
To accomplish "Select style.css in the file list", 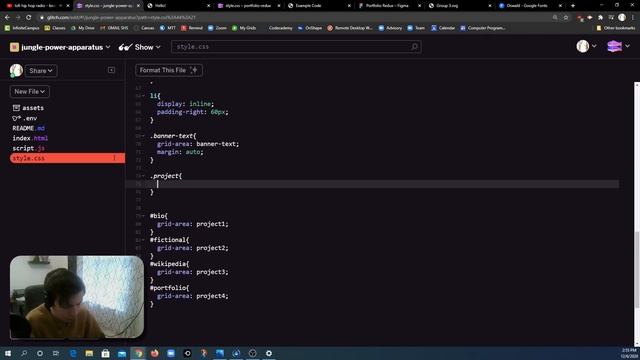I will (x=67, y=158).
